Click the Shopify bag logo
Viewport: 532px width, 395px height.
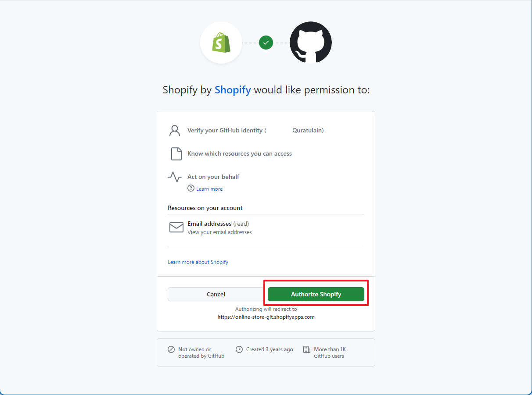[x=221, y=42]
